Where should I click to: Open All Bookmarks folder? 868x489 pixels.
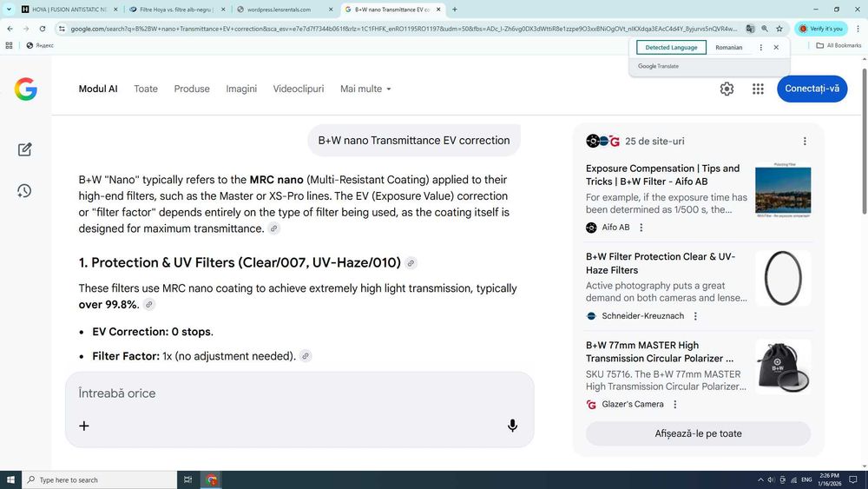(x=838, y=45)
